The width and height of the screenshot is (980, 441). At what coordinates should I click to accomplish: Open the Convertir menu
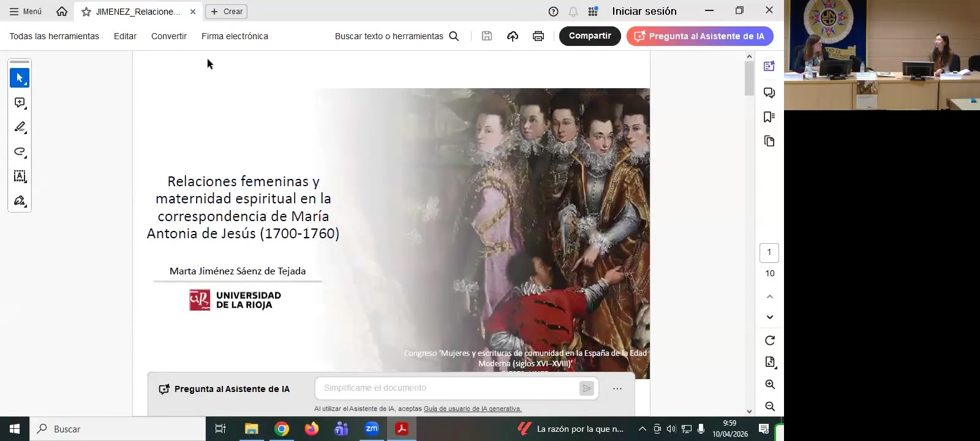pos(169,36)
